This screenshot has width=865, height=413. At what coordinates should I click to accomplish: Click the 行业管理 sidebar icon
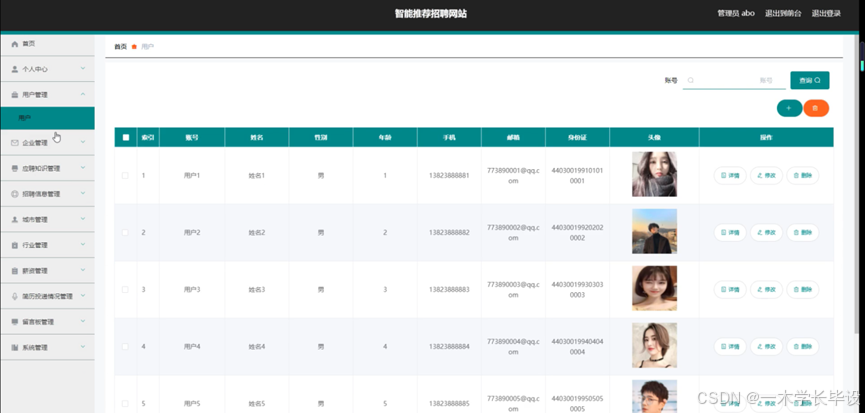15,245
